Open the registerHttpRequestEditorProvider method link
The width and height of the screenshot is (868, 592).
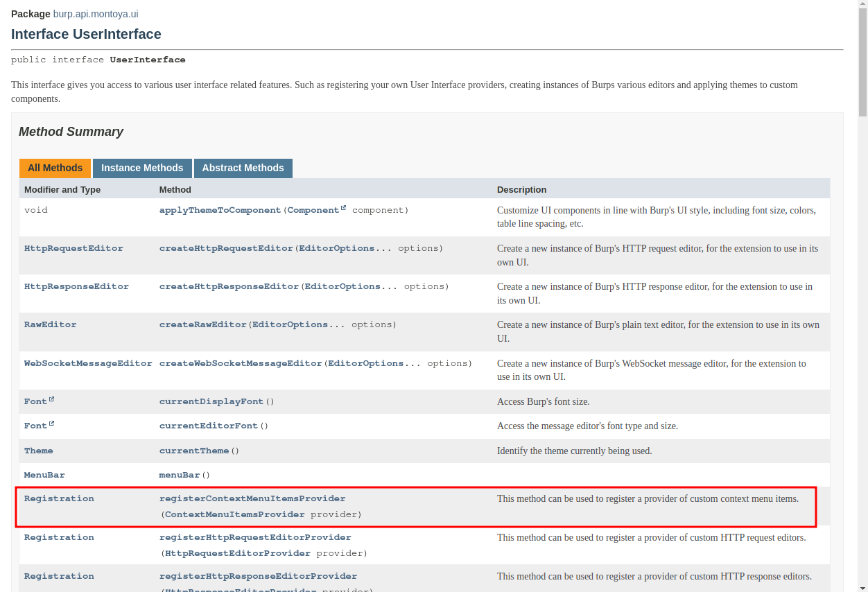coord(255,537)
